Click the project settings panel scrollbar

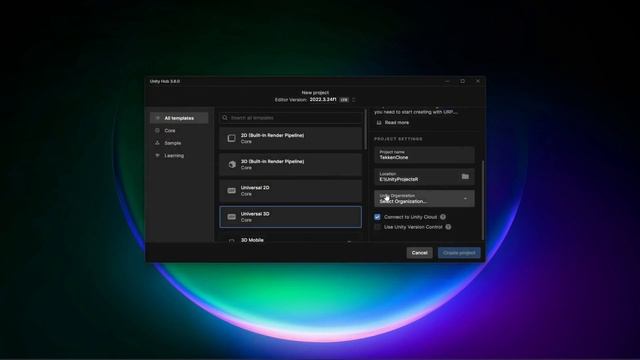483,200
